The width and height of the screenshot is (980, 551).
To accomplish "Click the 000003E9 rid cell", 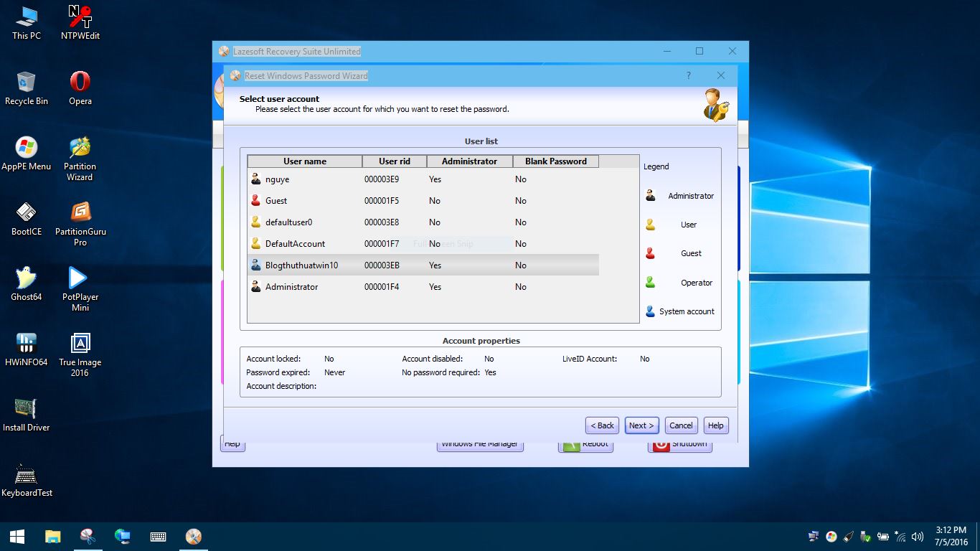I will pos(382,179).
